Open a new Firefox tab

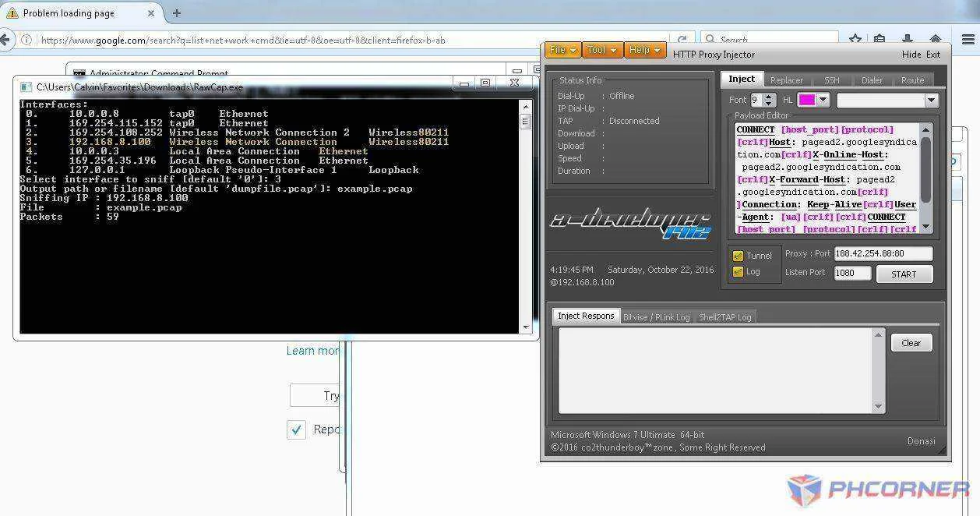point(177,13)
